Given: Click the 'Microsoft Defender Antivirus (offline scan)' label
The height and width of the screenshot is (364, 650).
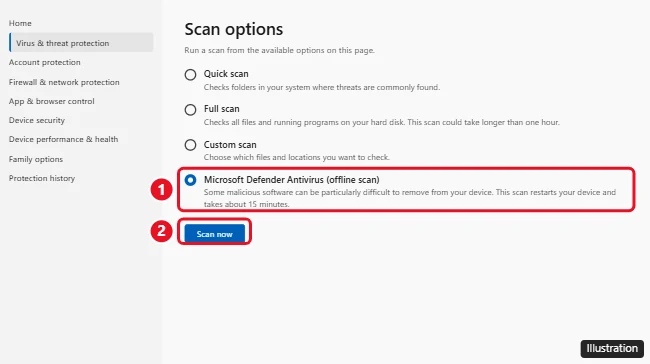Looking at the screenshot, I should 291,180.
